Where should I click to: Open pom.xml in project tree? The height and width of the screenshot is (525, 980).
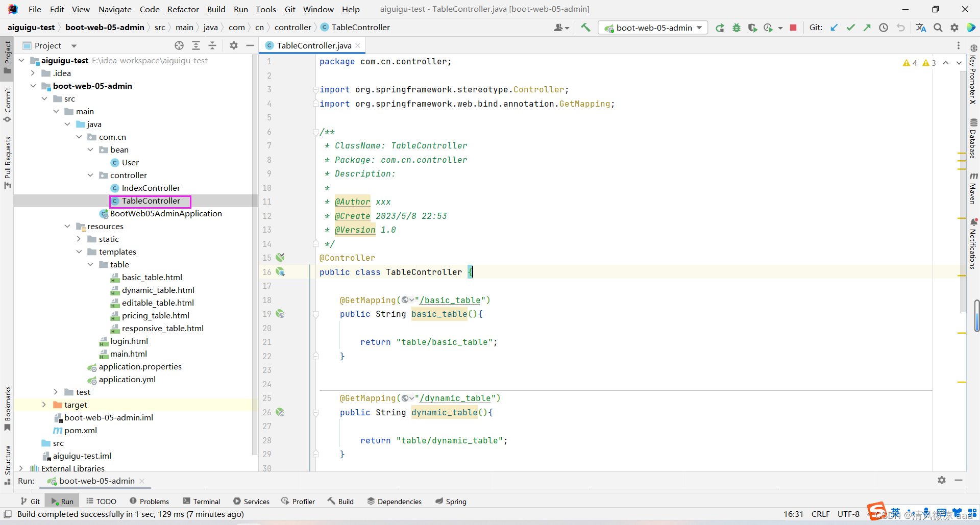pyautogui.click(x=80, y=430)
